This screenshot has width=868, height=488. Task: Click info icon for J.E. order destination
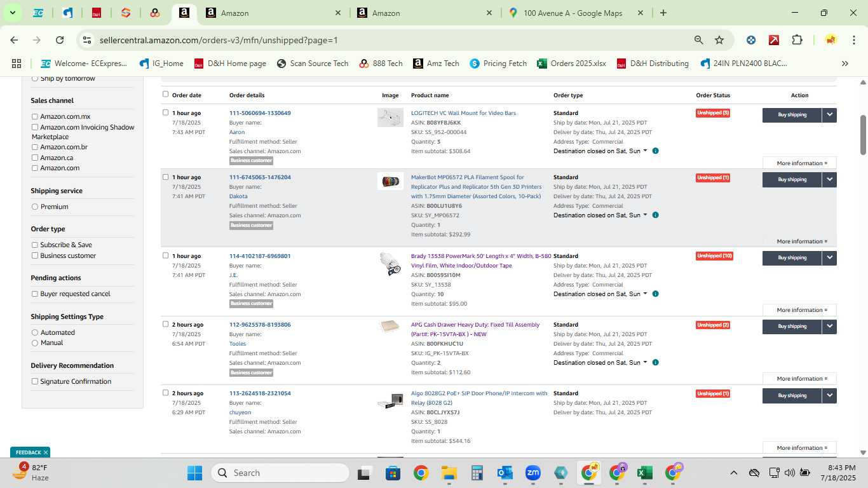pos(655,294)
